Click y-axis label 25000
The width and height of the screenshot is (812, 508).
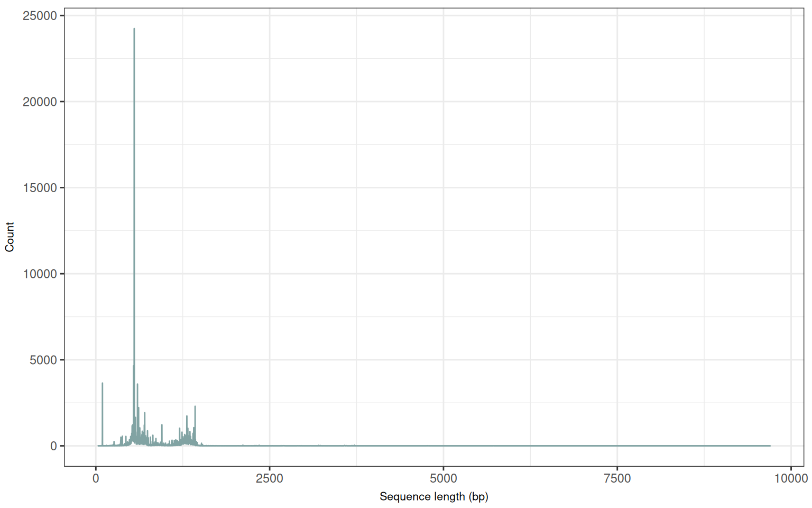40,16
